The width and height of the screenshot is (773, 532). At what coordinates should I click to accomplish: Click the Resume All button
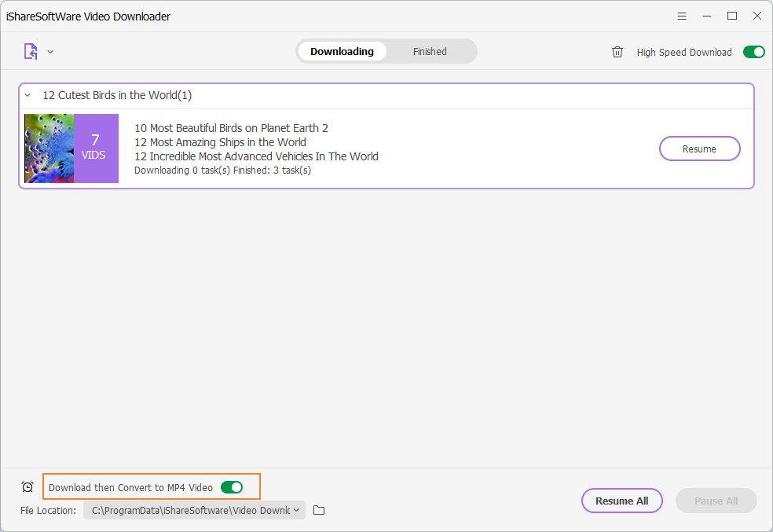tap(621, 501)
